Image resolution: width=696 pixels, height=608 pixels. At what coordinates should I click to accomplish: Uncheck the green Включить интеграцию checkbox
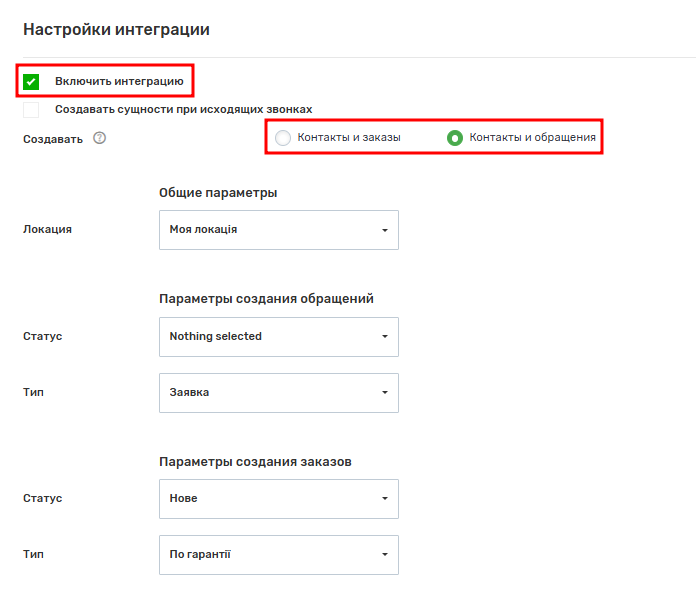(x=31, y=81)
